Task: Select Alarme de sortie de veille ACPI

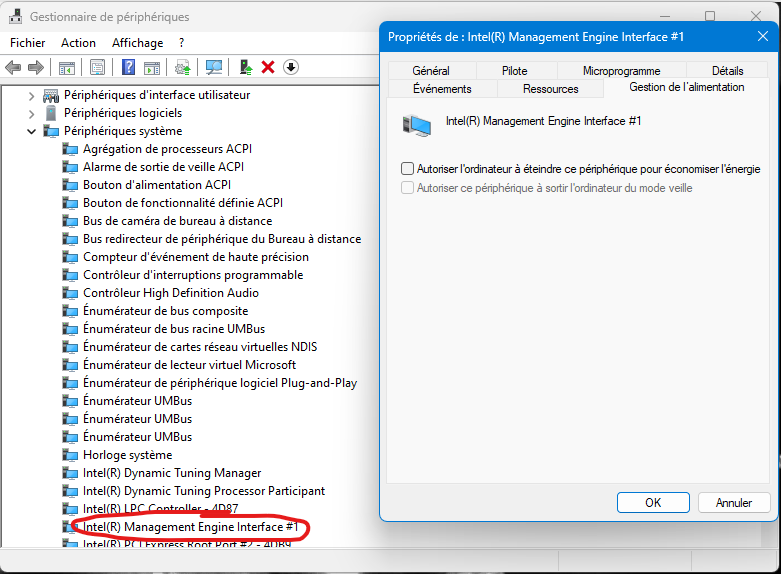Action: [x=163, y=167]
